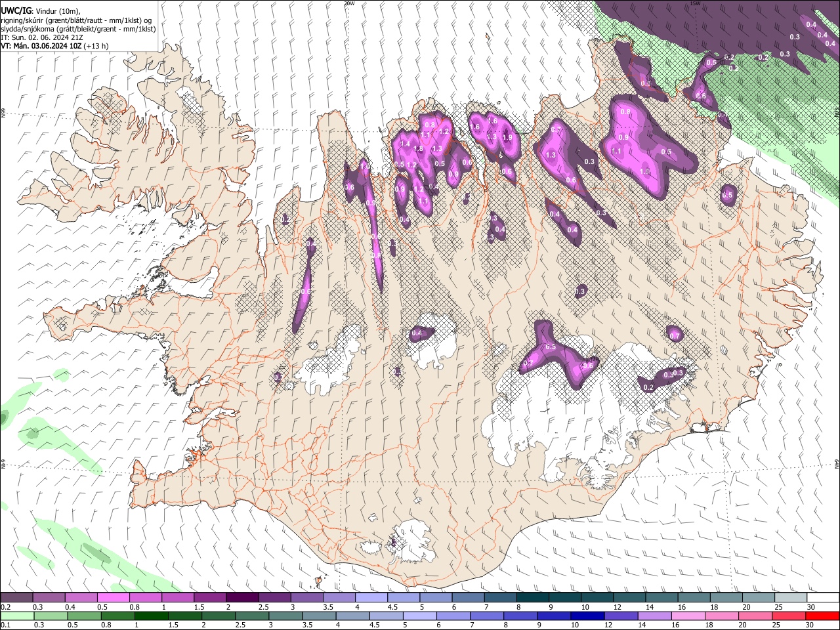Pick the dark teal 8 swatch in the upper legend row
Image resolution: width=840 pixels, height=630 pixels.
tap(533, 597)
